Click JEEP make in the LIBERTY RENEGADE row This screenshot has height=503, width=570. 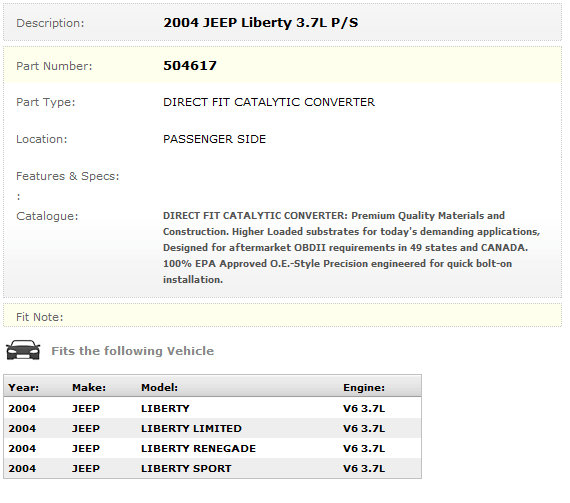coord(86,448)
